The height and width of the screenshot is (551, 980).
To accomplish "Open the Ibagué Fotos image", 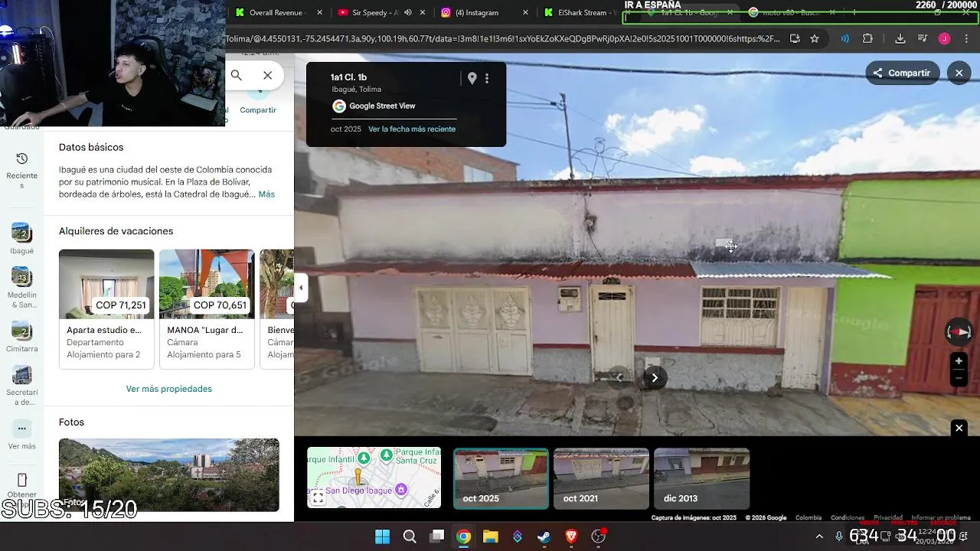I will [169, 475].
